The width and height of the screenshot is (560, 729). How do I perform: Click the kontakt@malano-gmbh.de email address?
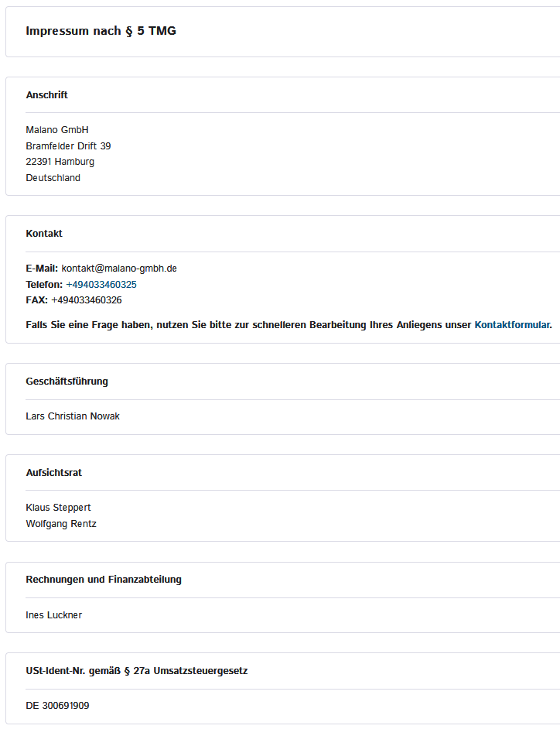pyautogui.click(x=119, y=269)
